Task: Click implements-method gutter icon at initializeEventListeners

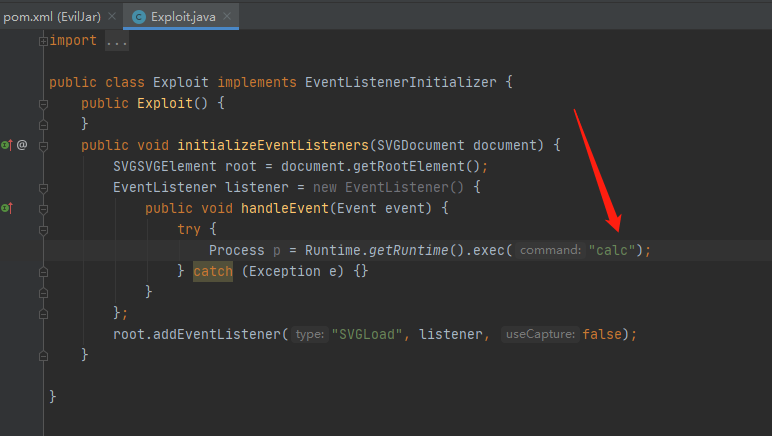Action: coord(6,145)
